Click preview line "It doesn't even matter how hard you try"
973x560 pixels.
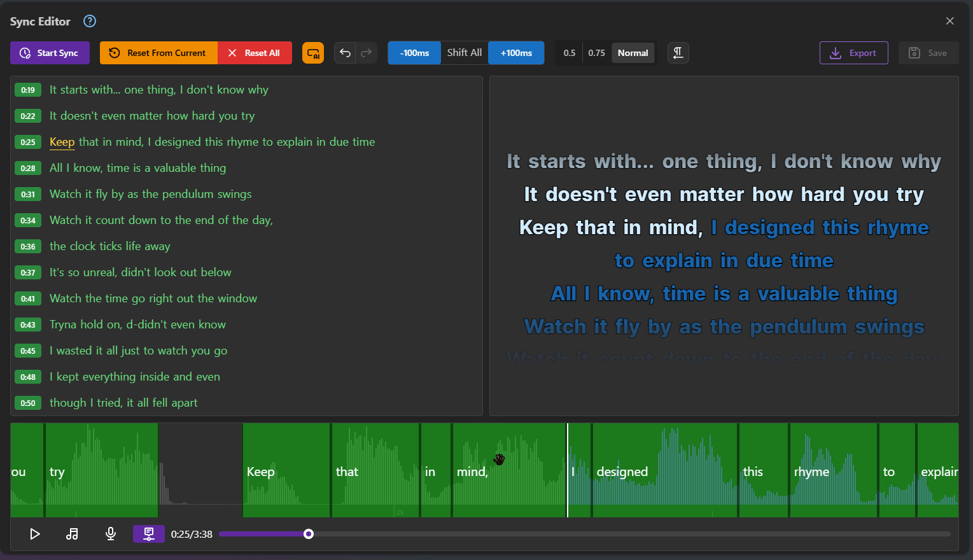(x=724, y=194)
